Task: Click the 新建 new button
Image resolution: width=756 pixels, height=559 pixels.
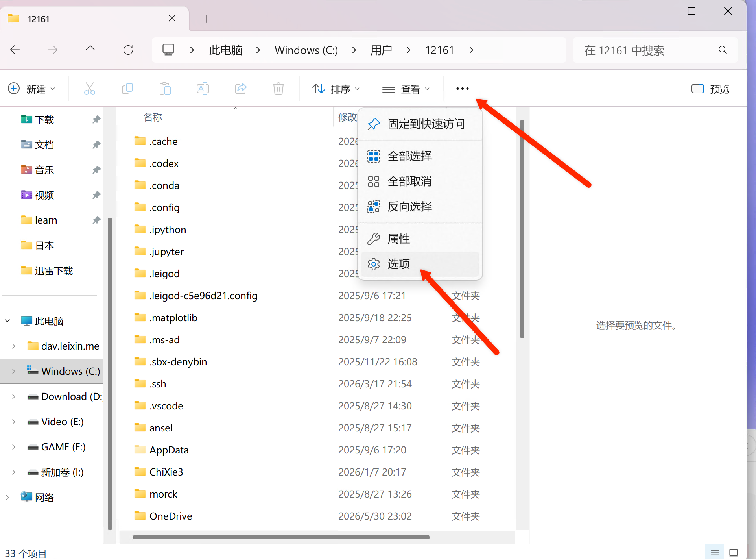Action: coord(31,89)
